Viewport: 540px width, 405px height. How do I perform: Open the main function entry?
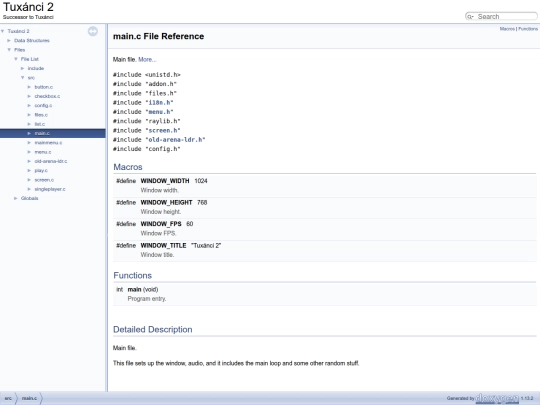[134, 290]
